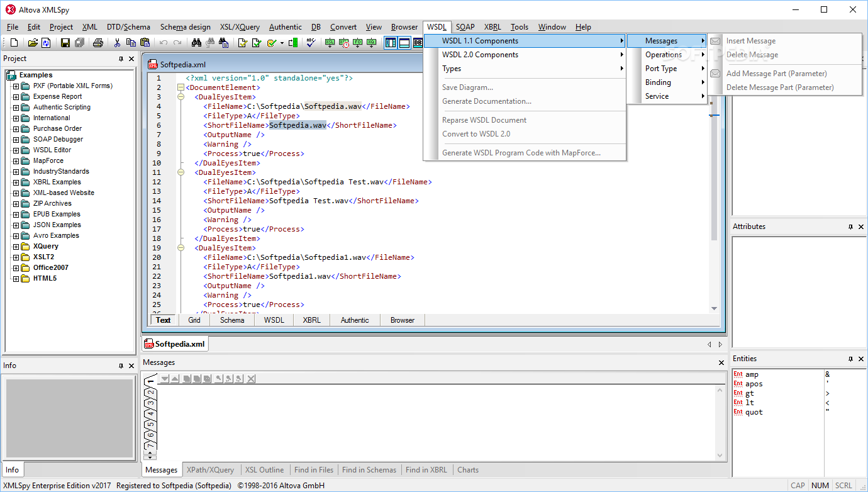The image size is (868, 492).
Task: Open the XPath/XQuery output tab
Action: (x=210, y=470)
